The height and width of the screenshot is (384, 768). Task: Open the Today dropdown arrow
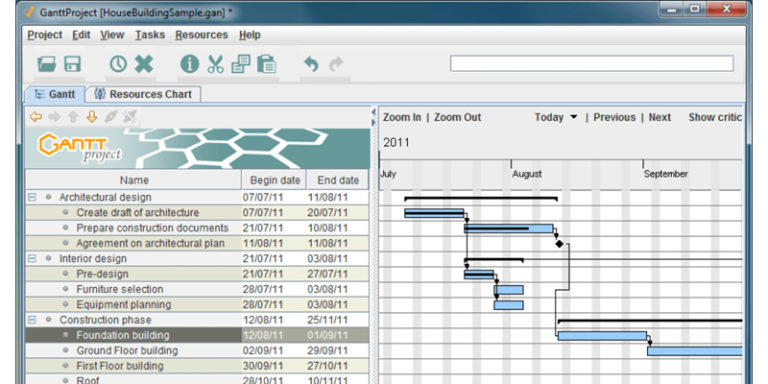(x=574, y=118)
